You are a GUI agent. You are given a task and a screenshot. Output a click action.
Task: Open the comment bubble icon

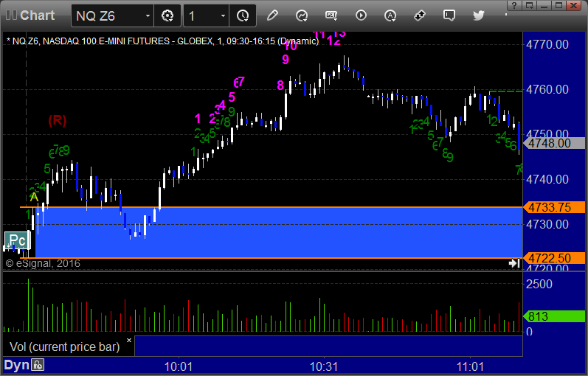[x=449, y=15]
